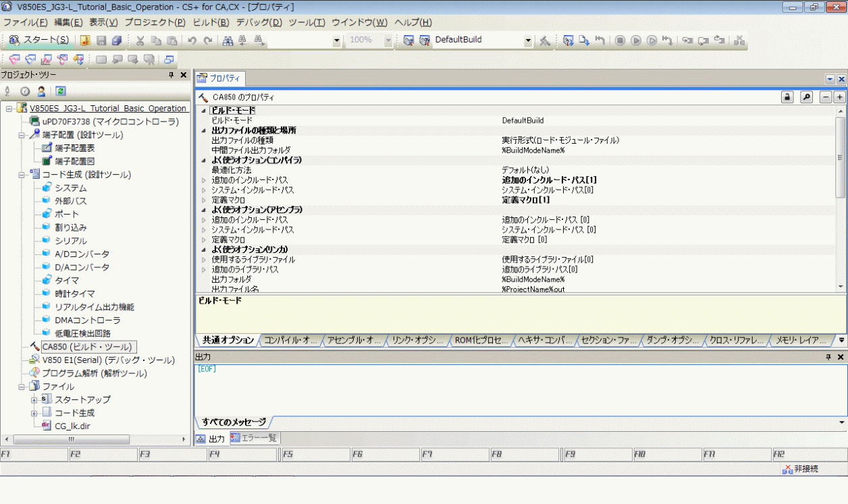Toggle the lock icon in the property panel
This screenshot has width=848, height=504.
(787, 96)
